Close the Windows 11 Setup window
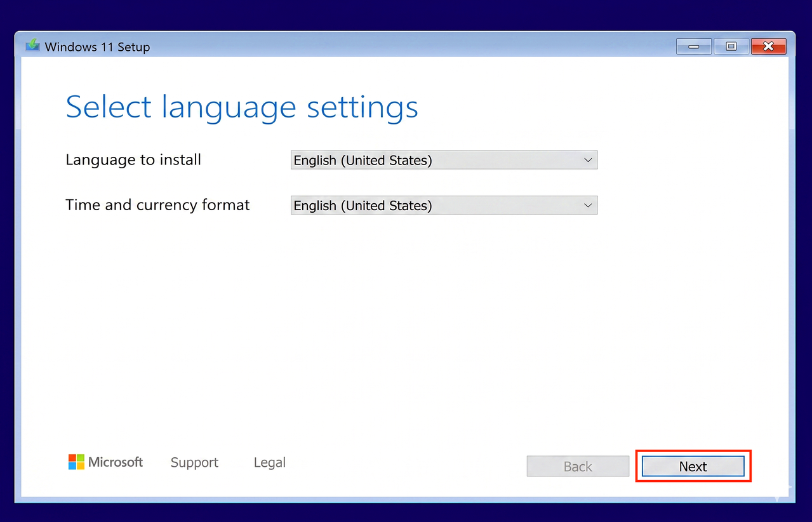 click(x=768, y=46)
